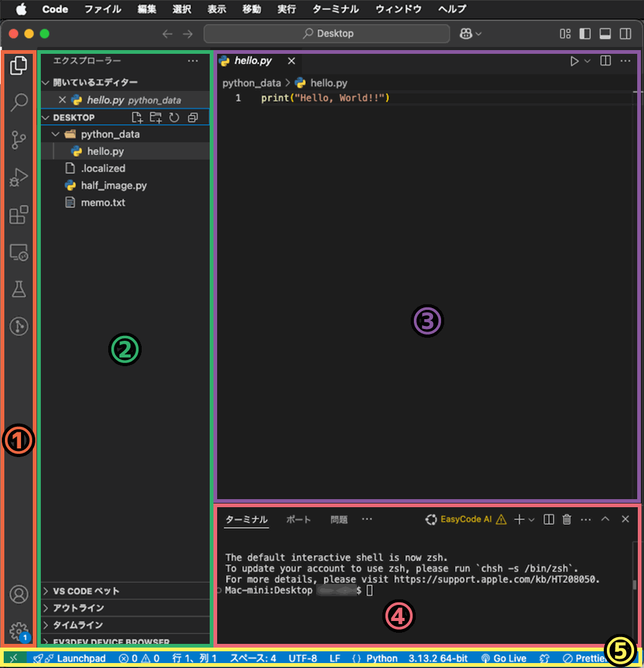This screenshot has height=668, width=644.
Task: Collapse the python_data folder
Action: (x=56, y=134)
